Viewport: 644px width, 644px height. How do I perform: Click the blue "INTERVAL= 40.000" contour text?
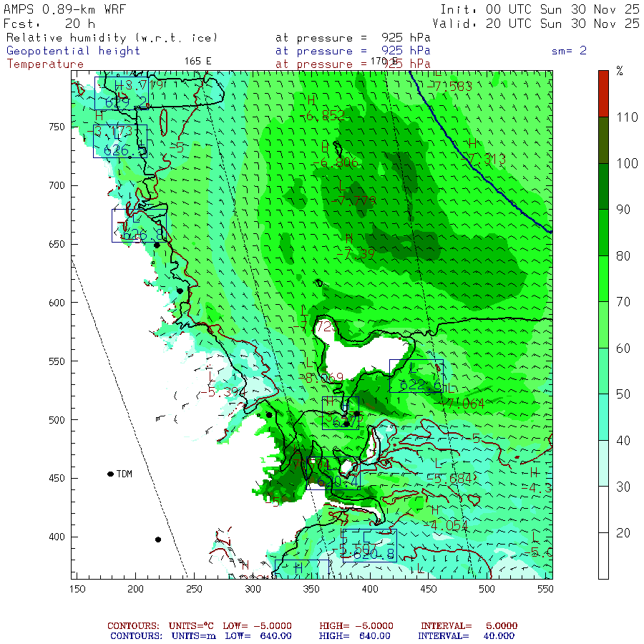click(x=466, y=636)
